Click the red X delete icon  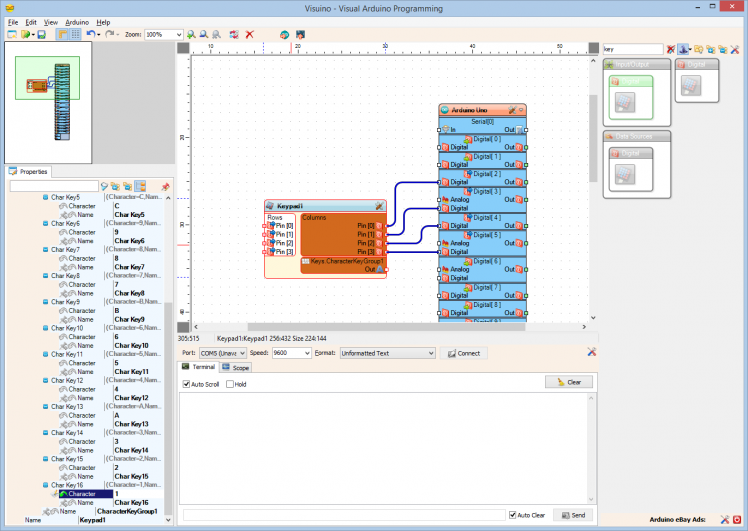point(249,34)
